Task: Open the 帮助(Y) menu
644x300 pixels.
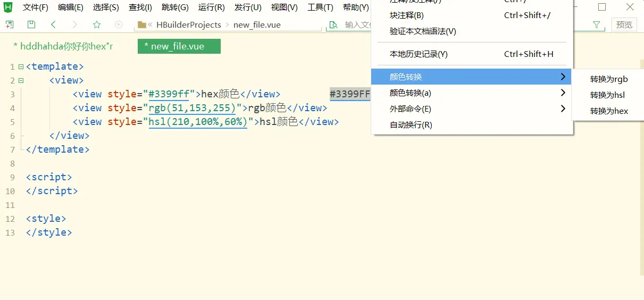Action: click(356, 7)
